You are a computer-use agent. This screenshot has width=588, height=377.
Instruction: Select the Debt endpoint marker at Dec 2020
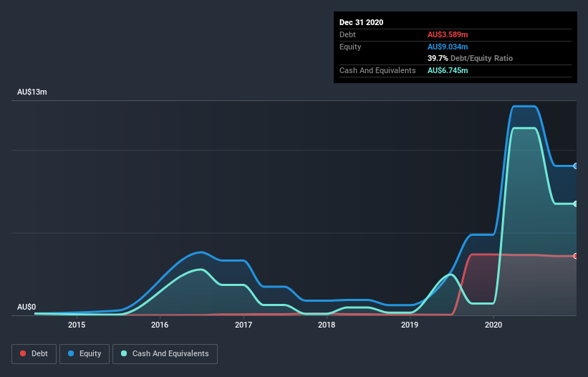576,256
